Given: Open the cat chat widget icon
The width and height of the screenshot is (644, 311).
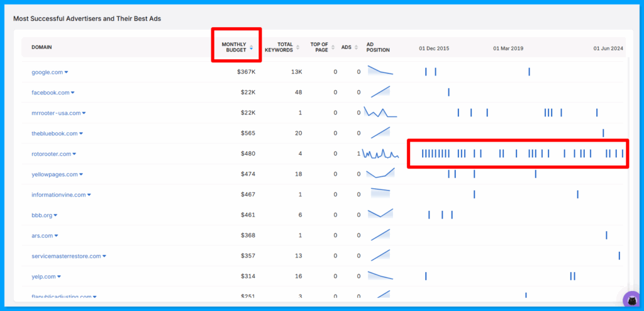Looking at the screenshot, I should 633,300.
